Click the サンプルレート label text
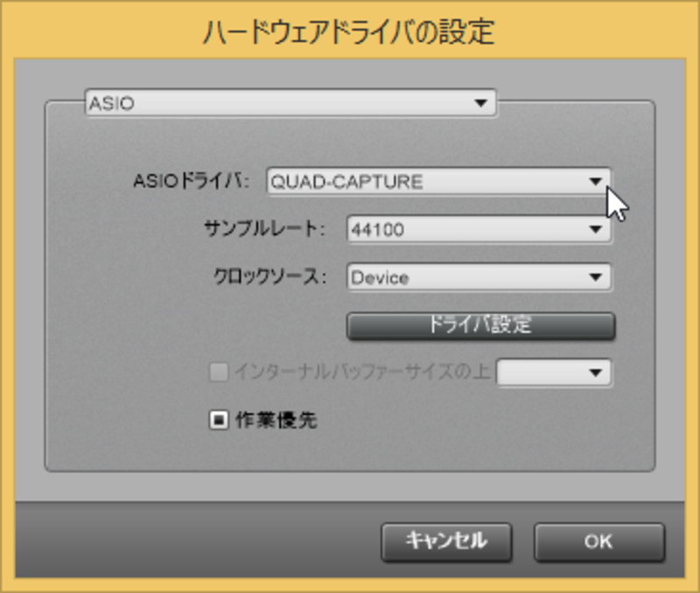The width and height of the screenshot is (700, 593). pyautogui.click(x=265, y=229)
